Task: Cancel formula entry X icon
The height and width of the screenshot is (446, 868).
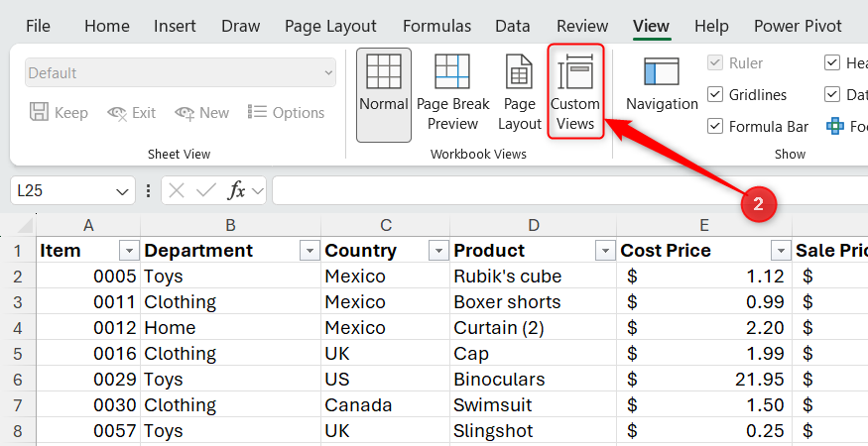Action: [x=177, y=191]
